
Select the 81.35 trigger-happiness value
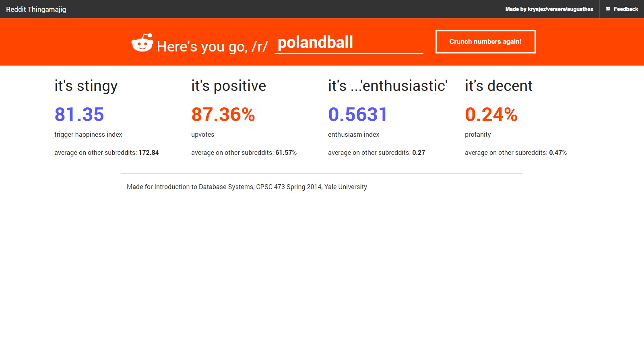(x=79, y=114)
